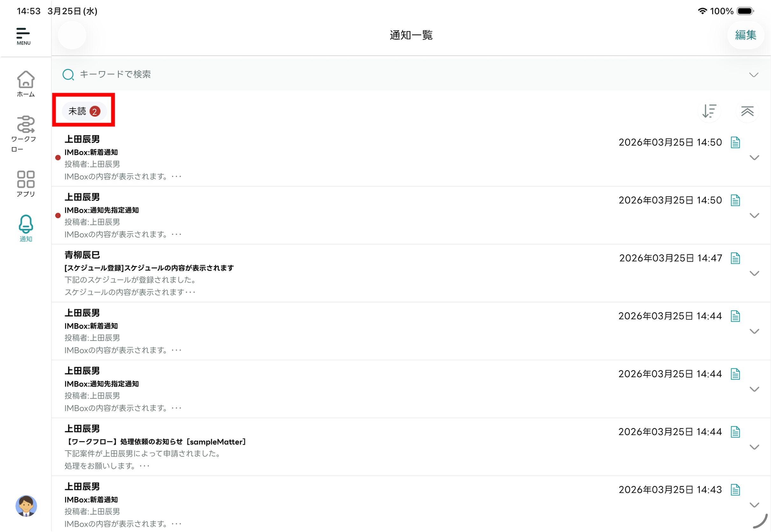Open the user profile avatar
Image resolution: width=771 pixels, height=532 pixels.
pyautogui.click(x=26, y=506)
